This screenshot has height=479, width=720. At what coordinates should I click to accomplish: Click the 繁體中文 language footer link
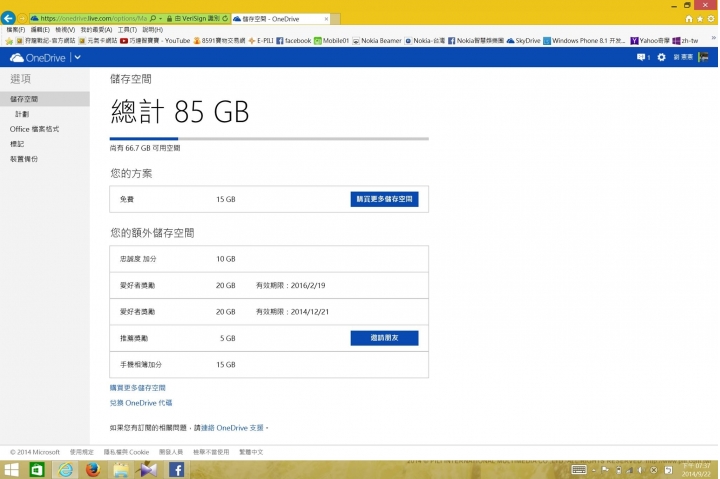coord(251,452)
